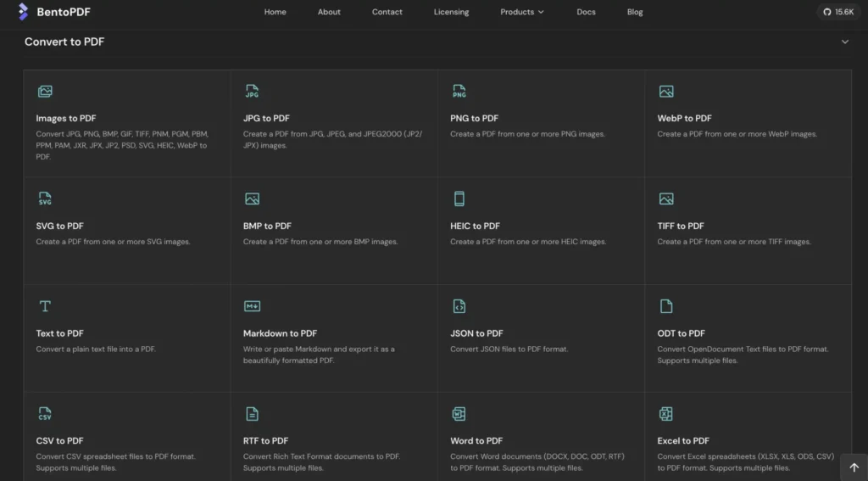Viewport: 868px width, 481px height.
Task: Click the CSV to PDF icon
Action: click(x=45, y=414)
